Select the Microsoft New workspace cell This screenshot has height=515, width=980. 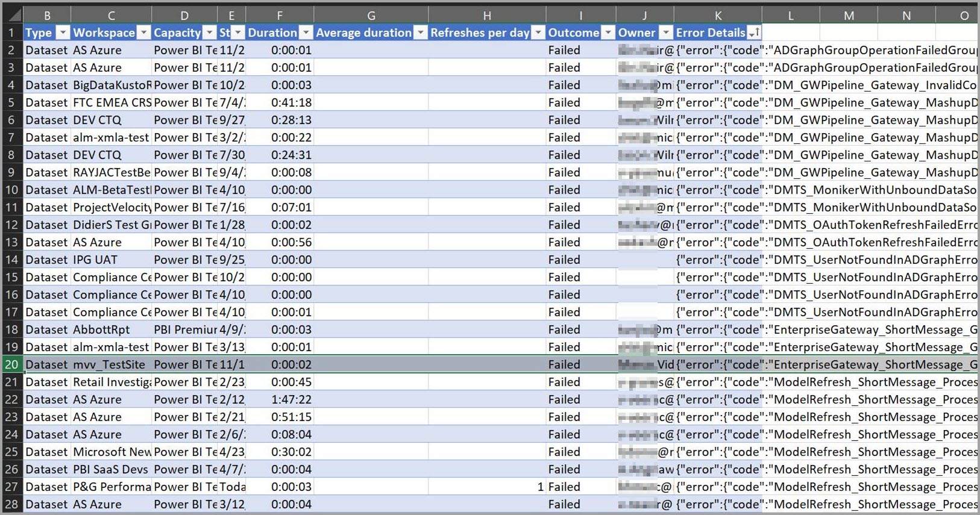click(112, 452)
